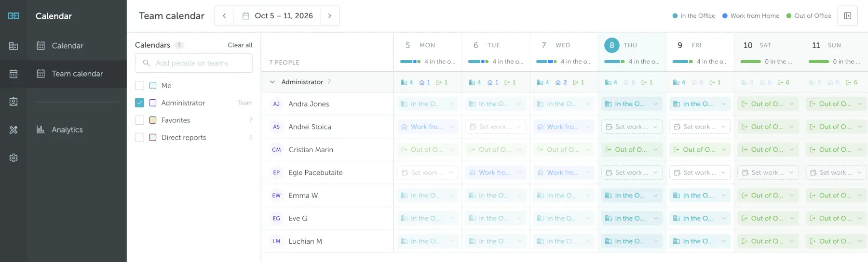Viewport: 868px width, 262px height.
Task: Click Andra Jones name
Action: click(309, 104)
